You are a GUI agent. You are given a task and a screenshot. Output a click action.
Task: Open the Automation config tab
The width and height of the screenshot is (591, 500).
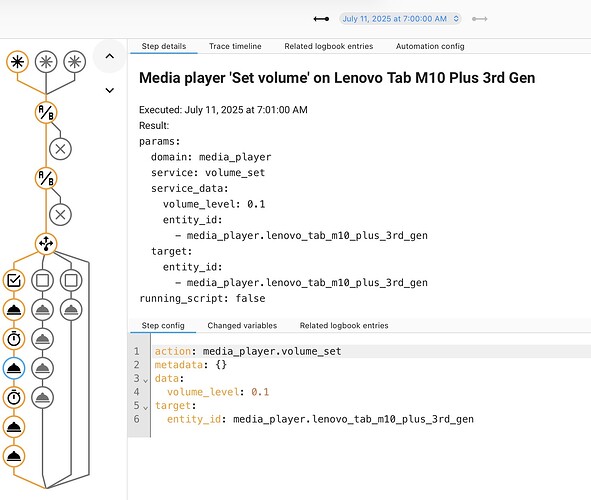click(430, 46)
